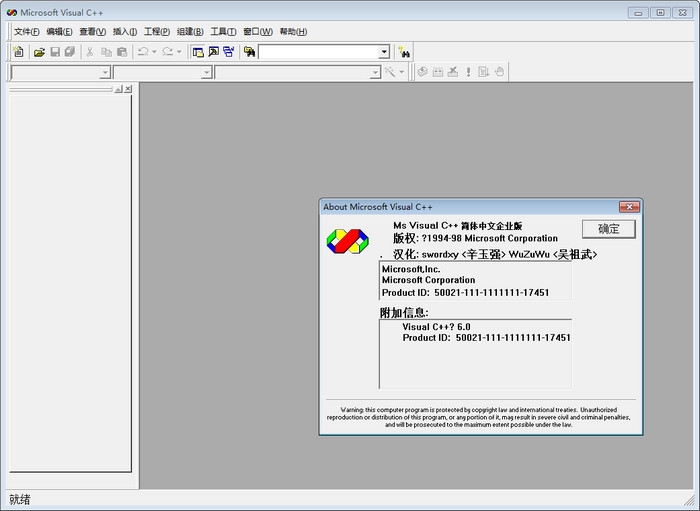Image resolution: width=700 pixels, height=511 pixels.
Task: Click the workspace pane docking toggle button
Action: click(x=118, y=89)
